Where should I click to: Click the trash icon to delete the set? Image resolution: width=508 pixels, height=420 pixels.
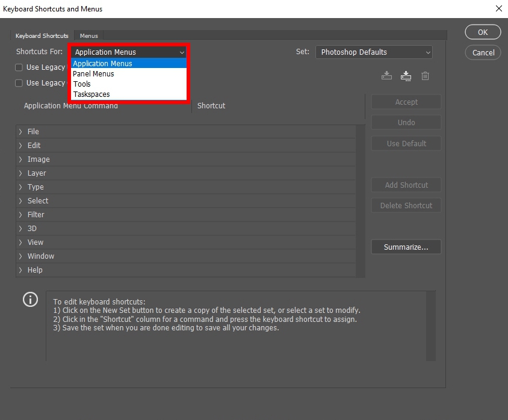[x=426, y=75]
